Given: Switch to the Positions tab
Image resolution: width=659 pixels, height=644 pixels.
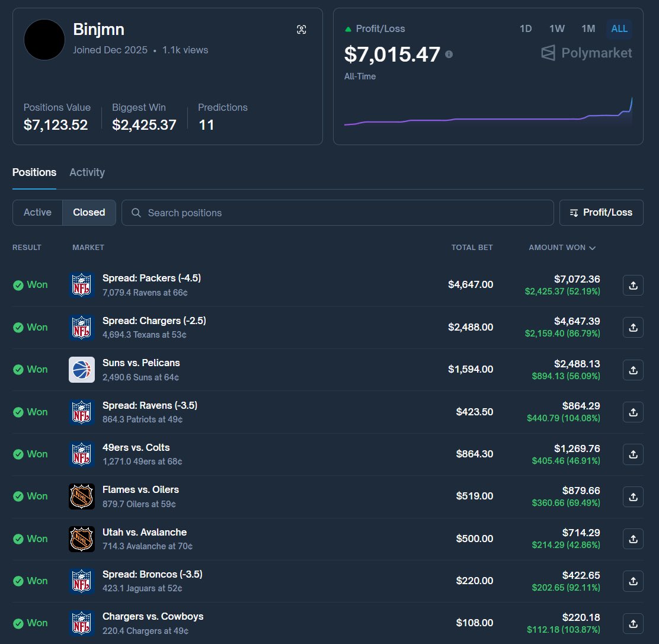Looking at the screenshot, I should [x=34, y=172].
